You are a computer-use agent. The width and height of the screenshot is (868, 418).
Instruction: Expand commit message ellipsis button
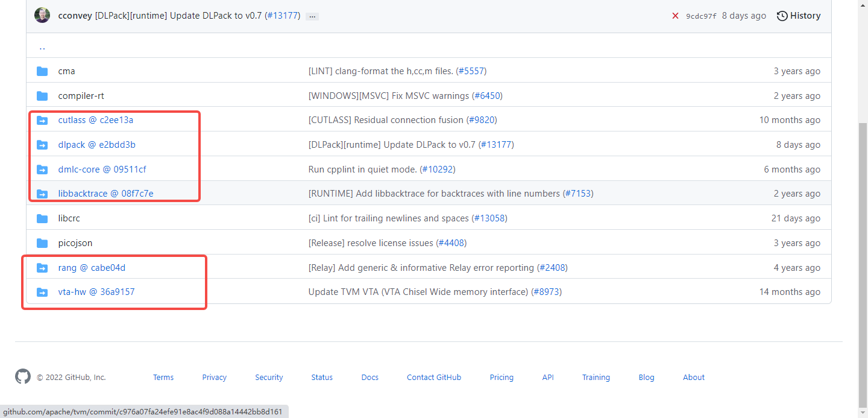[312, 16]
